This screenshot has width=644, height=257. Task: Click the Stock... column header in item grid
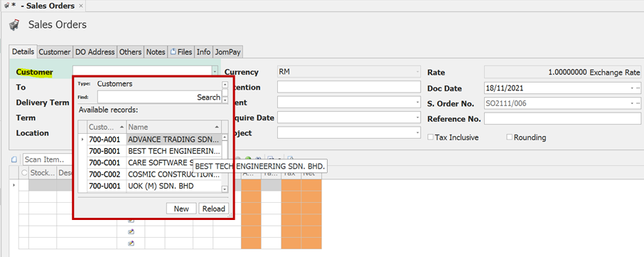pyautogui.click(x=43, y=173)
